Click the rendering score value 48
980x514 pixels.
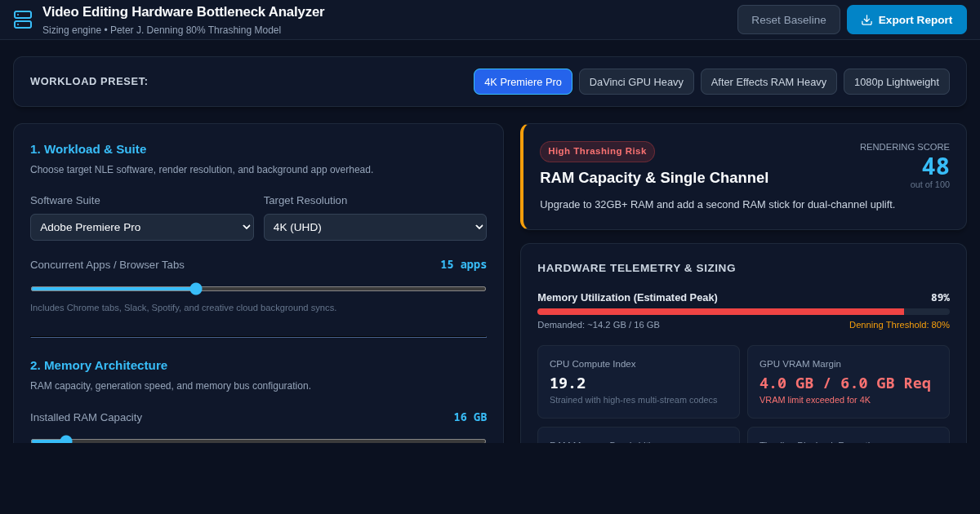(x=935, y=166)
